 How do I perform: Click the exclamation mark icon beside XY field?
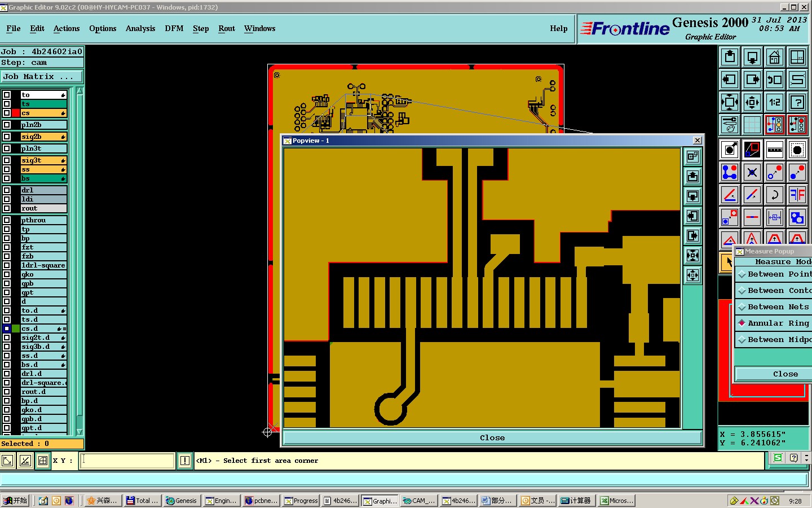coord(184,461)
